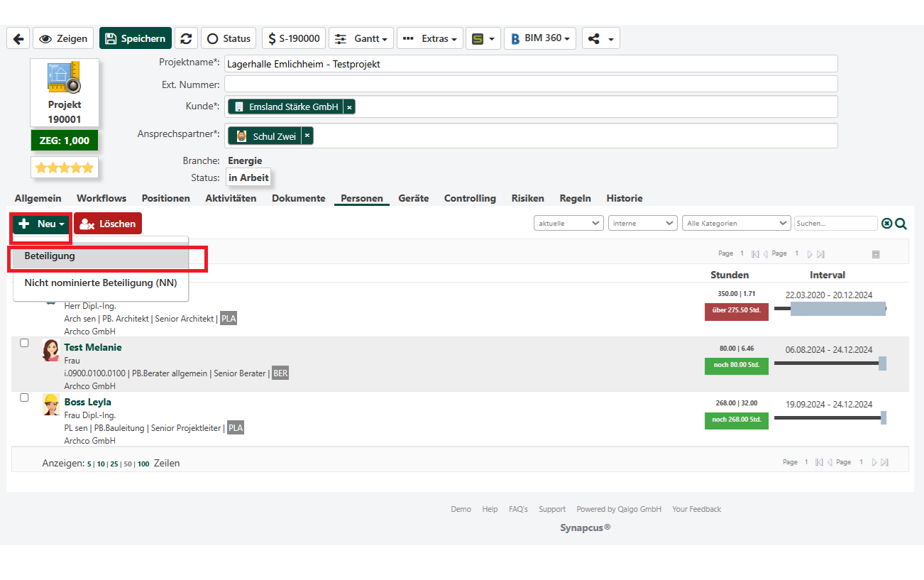Click the back arrow icon

[x=18, y=38]
